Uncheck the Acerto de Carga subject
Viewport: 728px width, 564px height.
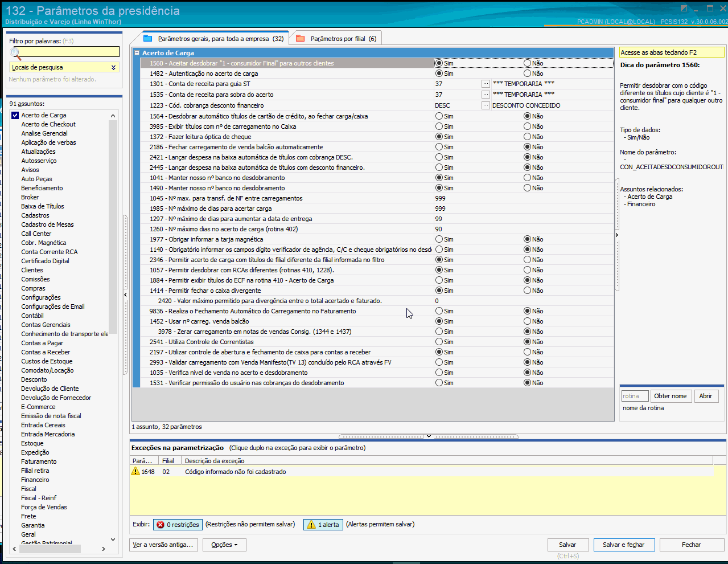(x=15, y=115)
